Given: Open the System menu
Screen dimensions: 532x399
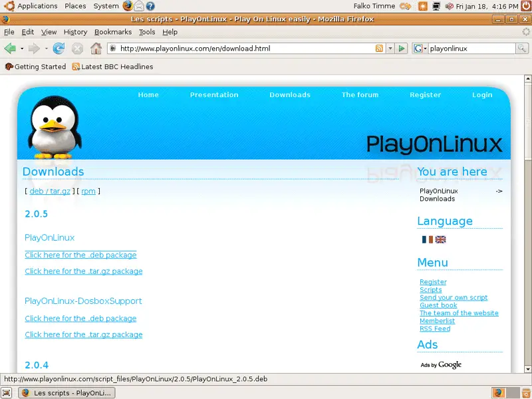Looking at the screenshot, I should tap(106, 6).
